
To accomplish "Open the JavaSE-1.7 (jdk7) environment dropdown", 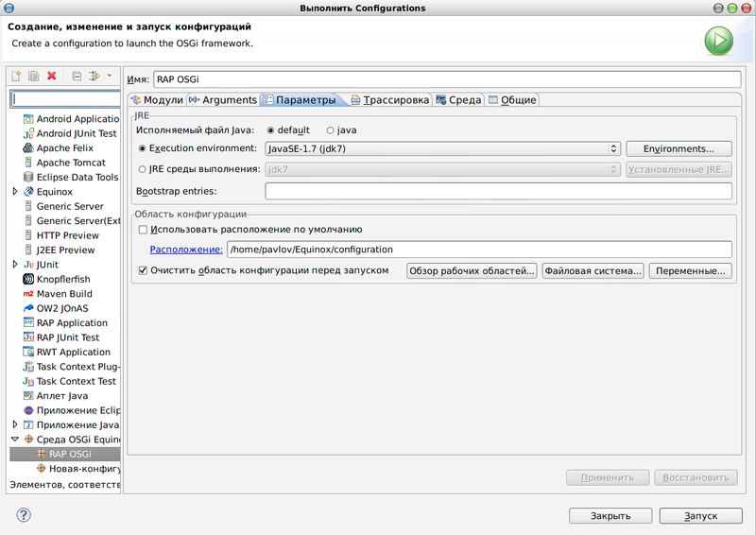I will coord(442,148).
